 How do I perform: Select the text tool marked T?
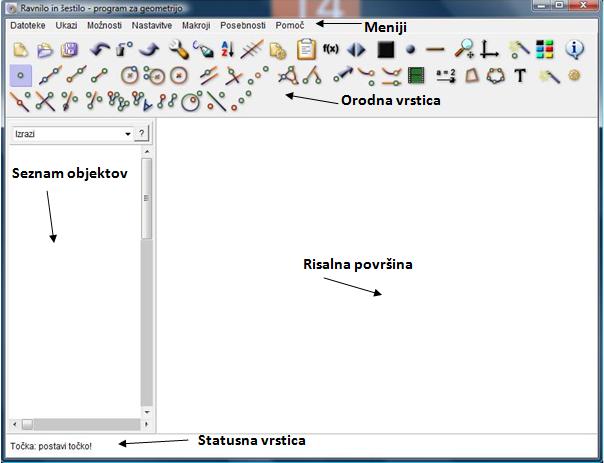click(520, 74)
